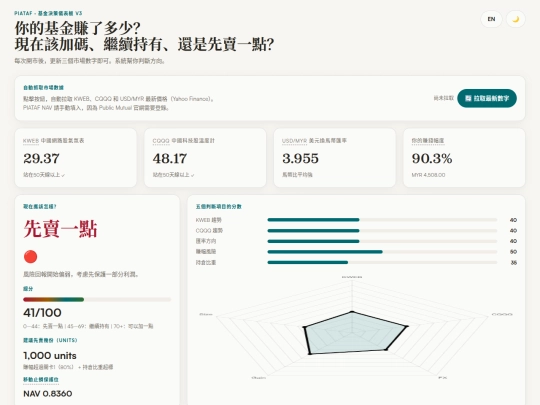Click the 五個判斷項目的分數 section heading
Viewport: 540px width, 405px height.
click(219, 207)
